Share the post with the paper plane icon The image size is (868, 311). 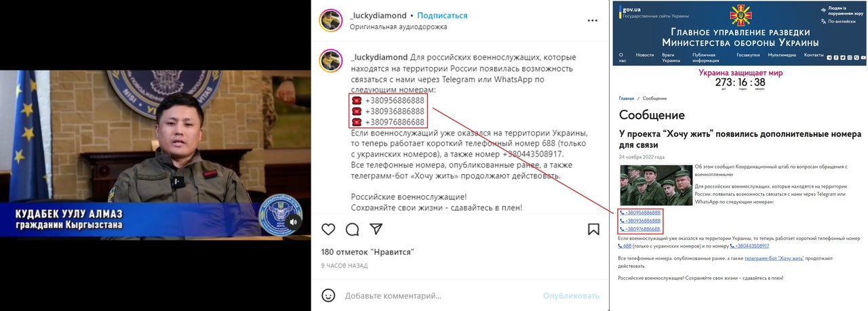(376, 229)
